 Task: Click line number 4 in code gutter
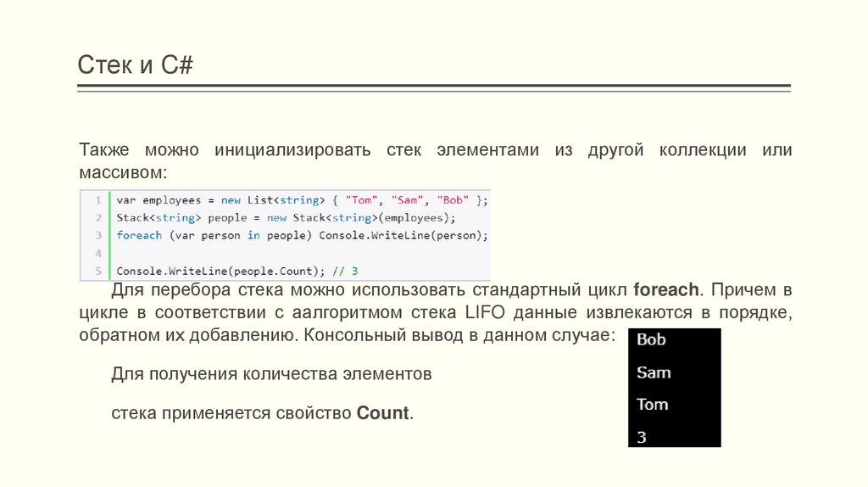[98, 253]
